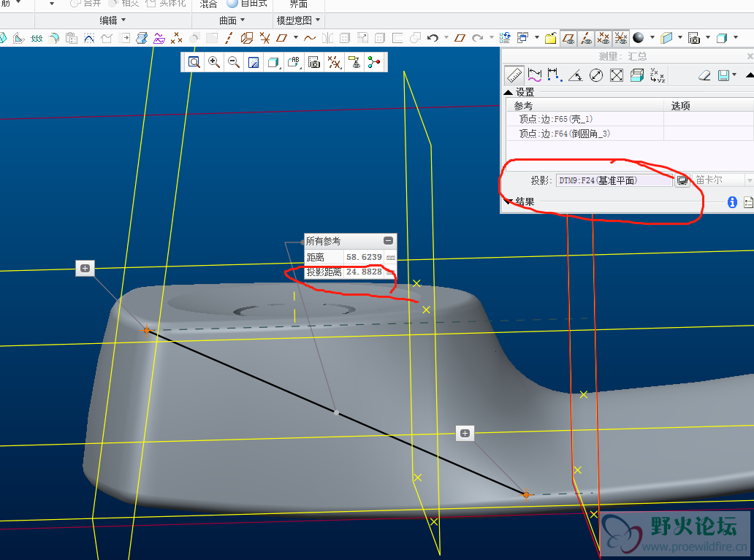Select the Angle measure tool
The image size is (754, 560).
point(576,75)
